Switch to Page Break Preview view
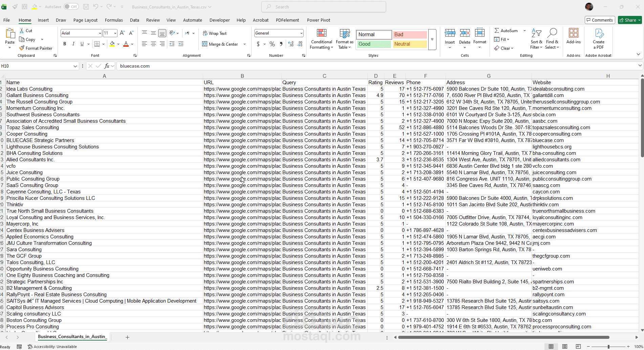Image resolution: width=644 pixels, height=350 pixels. pyautogui.click(x=578, y=347)
